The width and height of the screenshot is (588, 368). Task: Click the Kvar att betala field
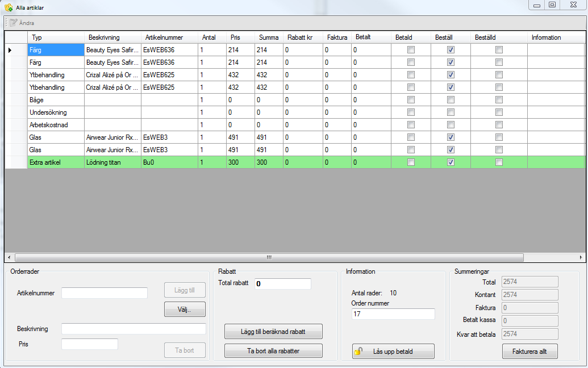[530, 334]
